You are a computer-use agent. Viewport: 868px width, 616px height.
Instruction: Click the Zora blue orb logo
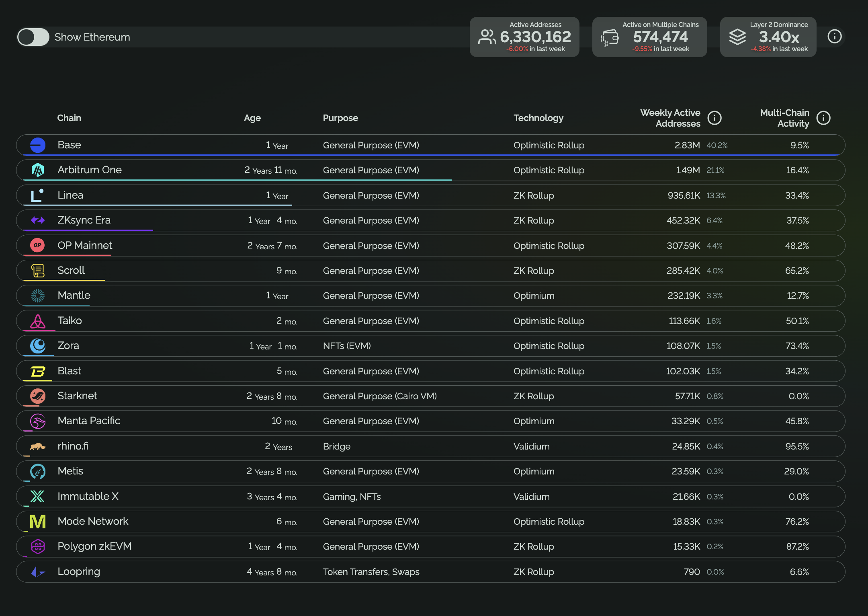click(38, 346)
